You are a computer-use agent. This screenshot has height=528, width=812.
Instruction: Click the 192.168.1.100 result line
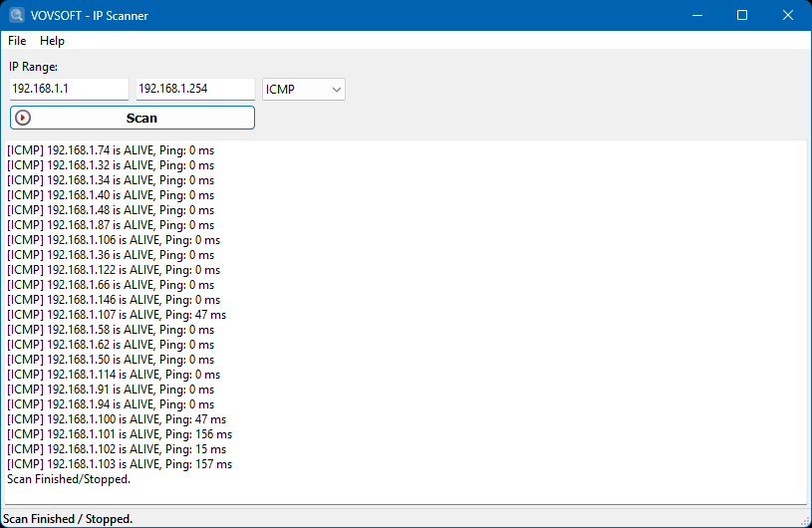click(x=116, y=419)
